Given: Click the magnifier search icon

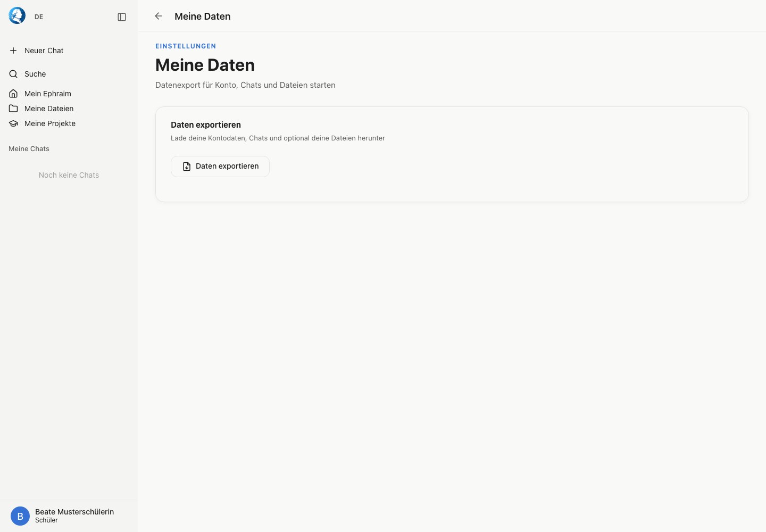Looking at the screenshot, I should pos(13,74).
